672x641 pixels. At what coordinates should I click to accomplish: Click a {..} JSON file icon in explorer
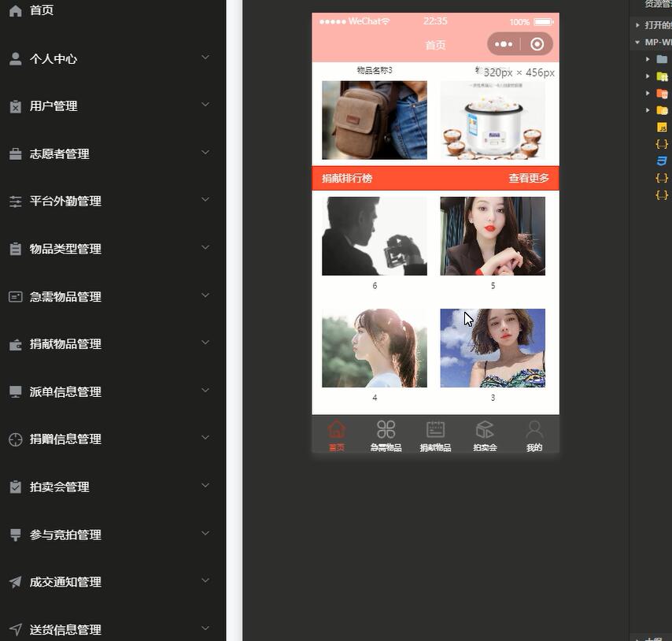(662, 144)
